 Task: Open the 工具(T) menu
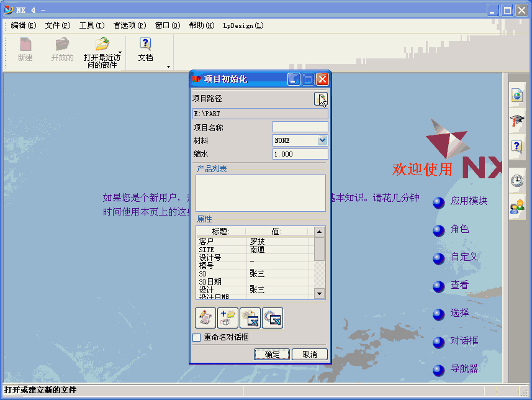[92, 25]
